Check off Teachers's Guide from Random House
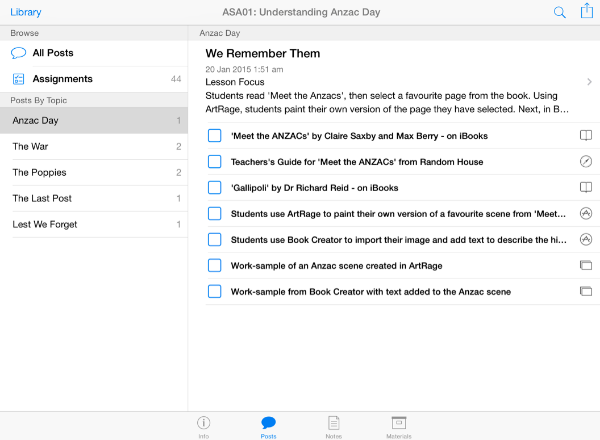Viewport: 600px width, 440px height. (x=214, y=161)
